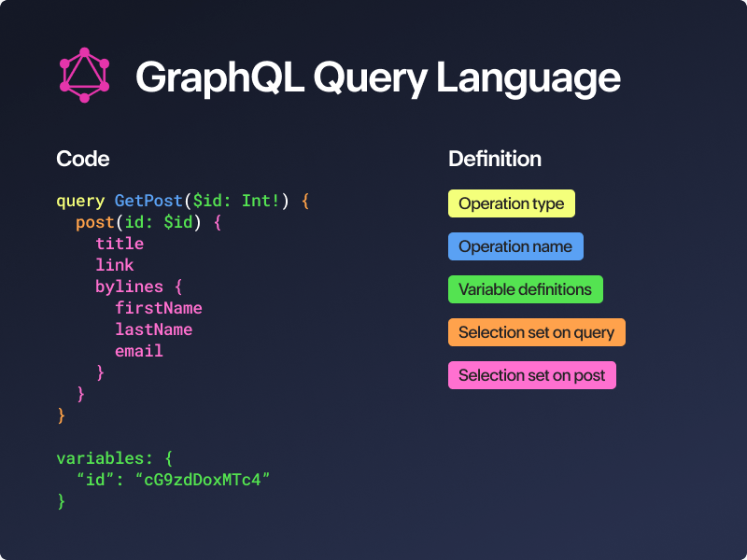
Task: Click the green Variable definitions label
Action: pyautogui.click(x=526, y=289)
